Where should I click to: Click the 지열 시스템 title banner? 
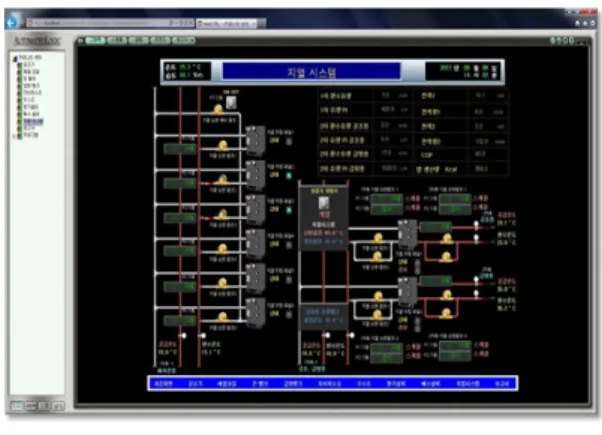(311, 72)
